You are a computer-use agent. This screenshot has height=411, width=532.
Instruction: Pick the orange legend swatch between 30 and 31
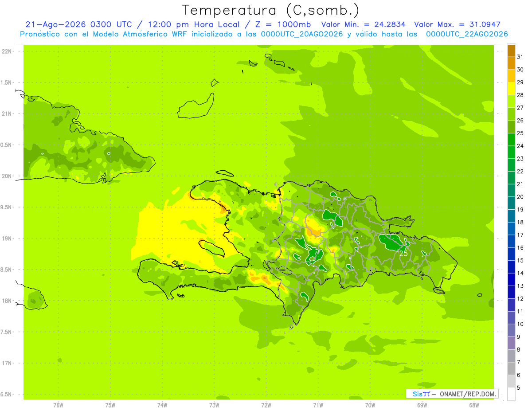[511, 63]
